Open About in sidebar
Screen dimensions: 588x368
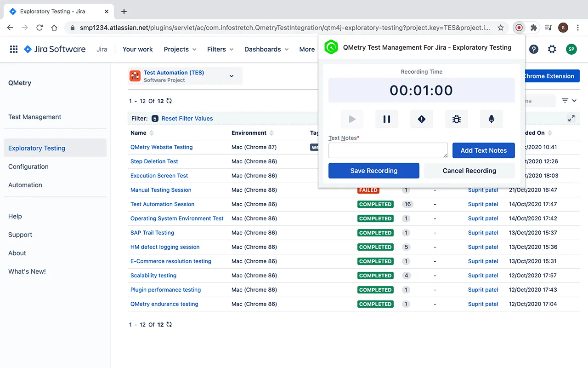[17, 253]
